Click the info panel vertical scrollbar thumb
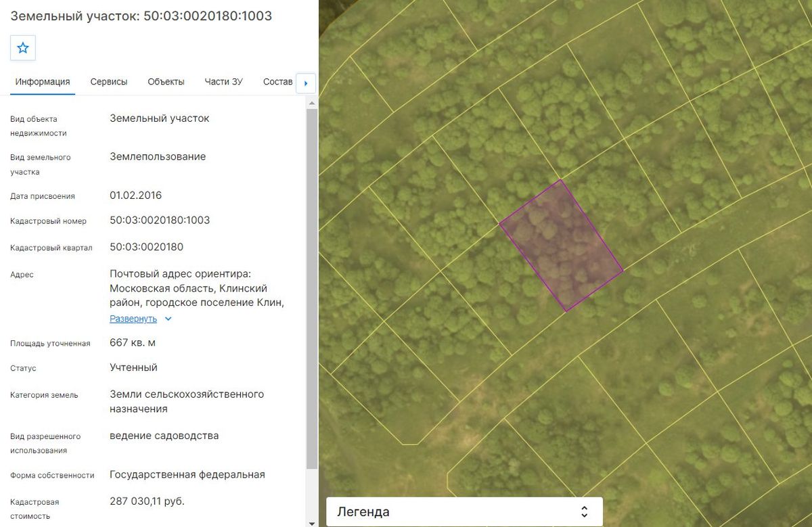 pos(312,289)
